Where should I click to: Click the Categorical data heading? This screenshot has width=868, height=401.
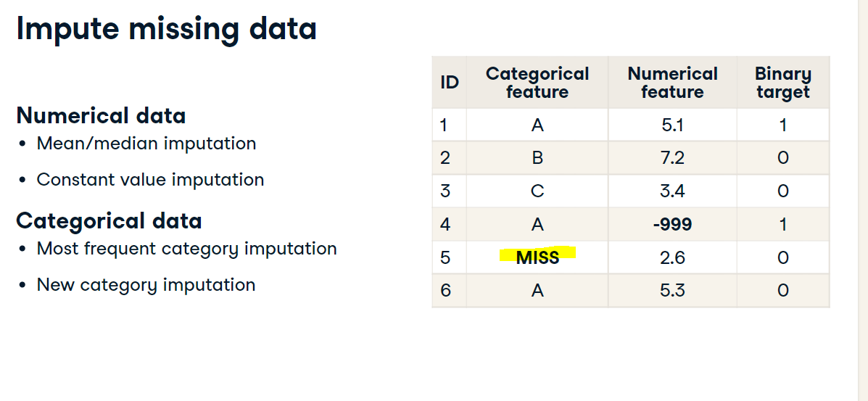click(109, 220)
